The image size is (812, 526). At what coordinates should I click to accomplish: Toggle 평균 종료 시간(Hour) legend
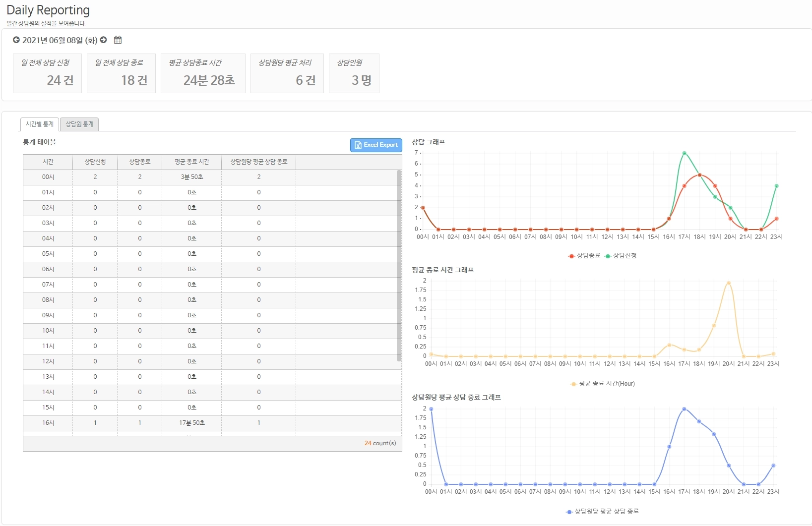(603, 384)
